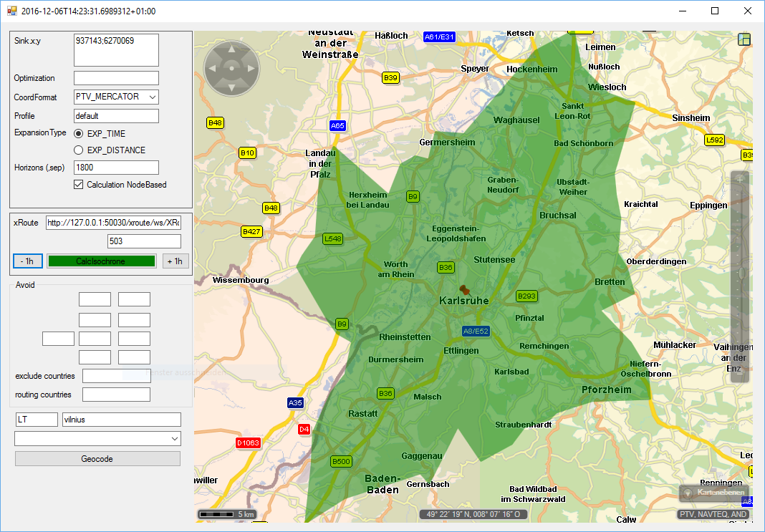Open the overview map icon
The image size is (765, 532).
744,39
